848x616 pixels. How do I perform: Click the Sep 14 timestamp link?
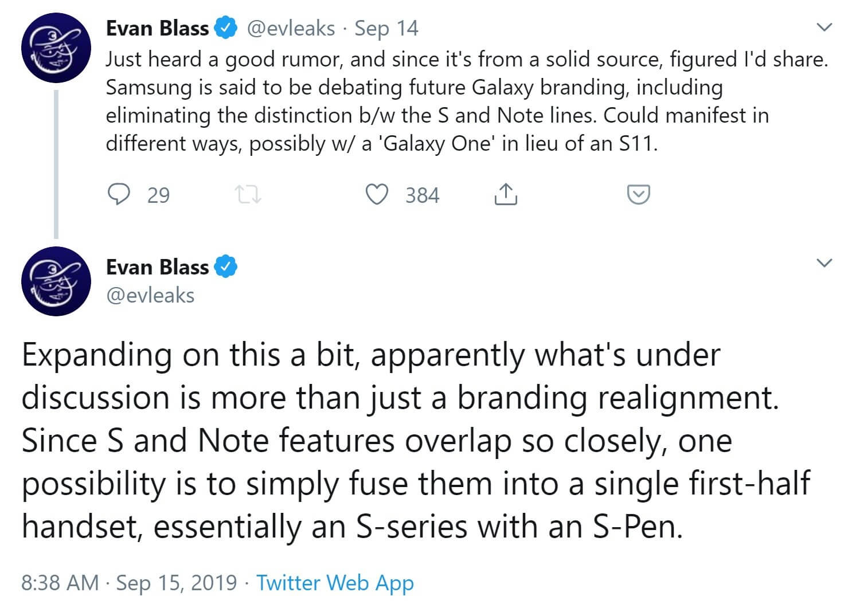click(x=386, y=28)
